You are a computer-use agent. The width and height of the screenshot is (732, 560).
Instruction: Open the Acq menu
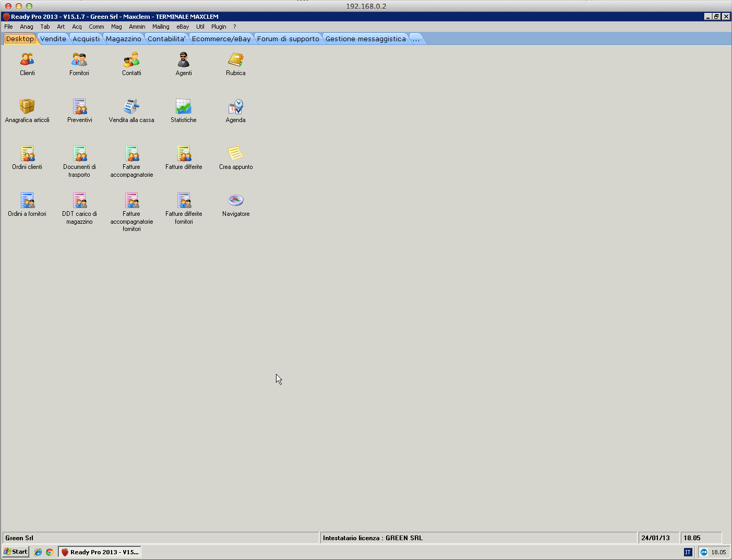coord(77,27)
